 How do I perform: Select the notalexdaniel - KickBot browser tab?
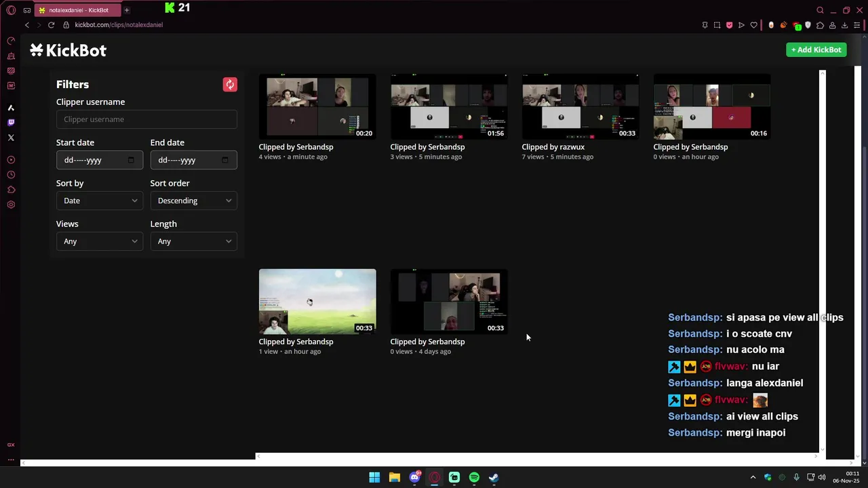pos(78,10)
